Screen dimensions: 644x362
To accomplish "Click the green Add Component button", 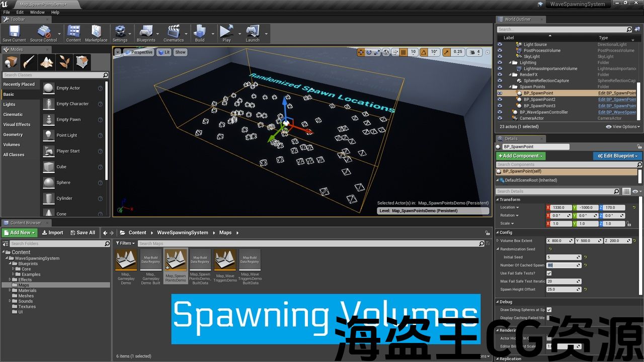I will (521, 156).
